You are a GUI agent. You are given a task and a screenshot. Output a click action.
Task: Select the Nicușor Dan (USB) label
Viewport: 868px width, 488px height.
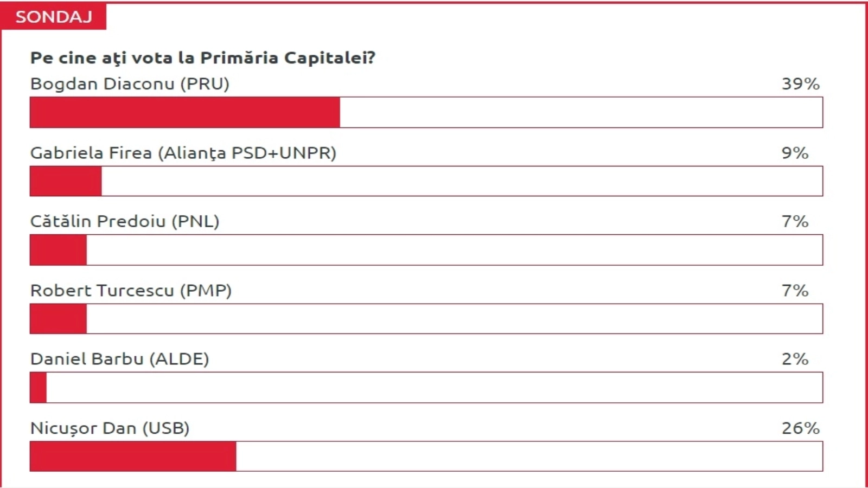click(110, 428)
